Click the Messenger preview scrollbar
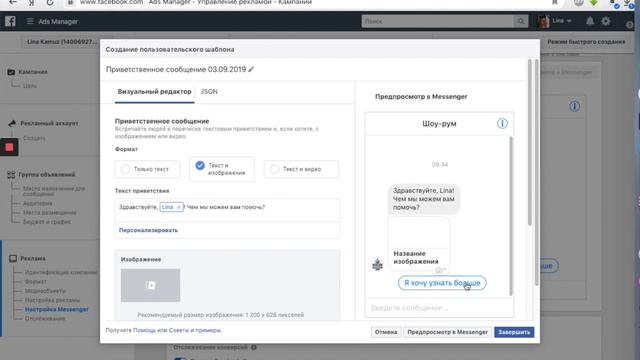 (x=510, y=216)
